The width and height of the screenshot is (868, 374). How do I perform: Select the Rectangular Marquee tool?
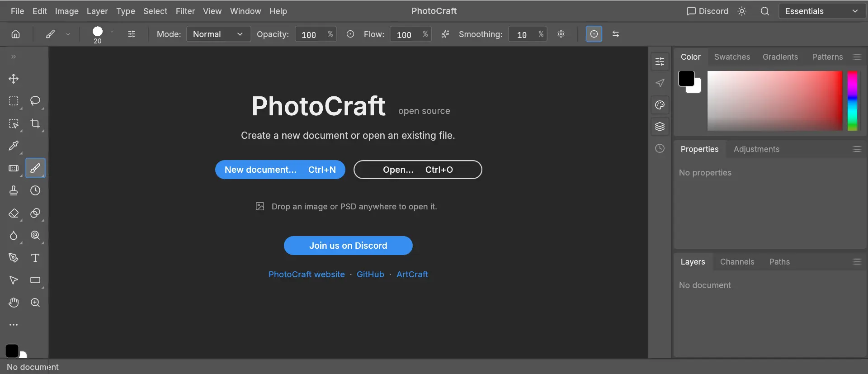click(x=14, y=101)
